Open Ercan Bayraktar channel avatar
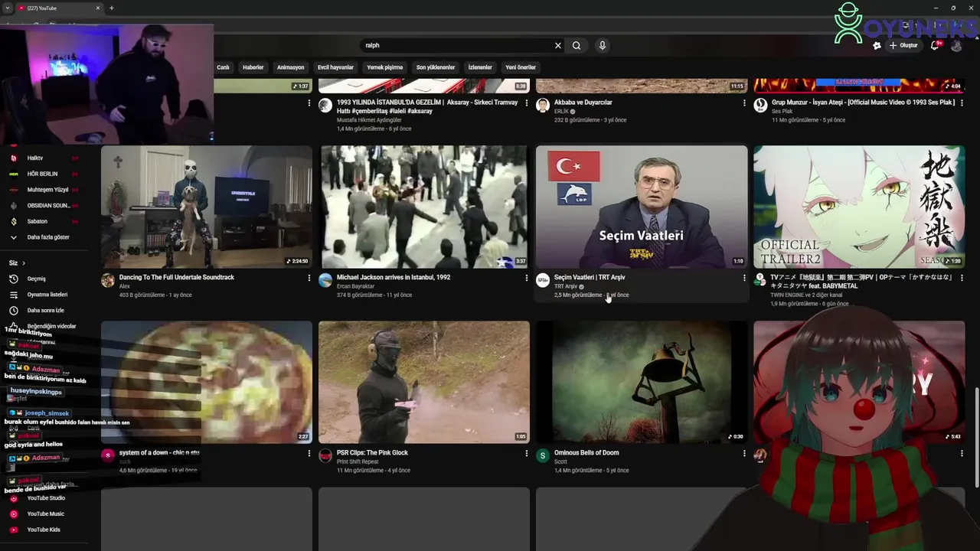This screenshot has height=551, width=980. coord(325,280)
